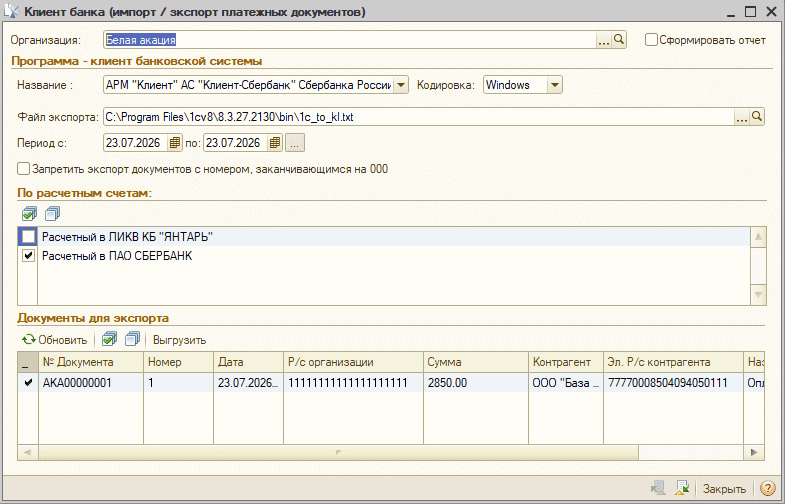The width and height of the screenshot is (785, 504).
Task: Click application icon in title bar
Action: point(11,11)
